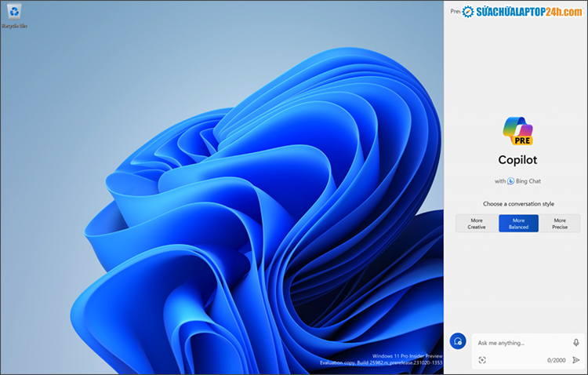Click the Evaluation copy build number text
The image size is (588, 375).
(379, 362)
